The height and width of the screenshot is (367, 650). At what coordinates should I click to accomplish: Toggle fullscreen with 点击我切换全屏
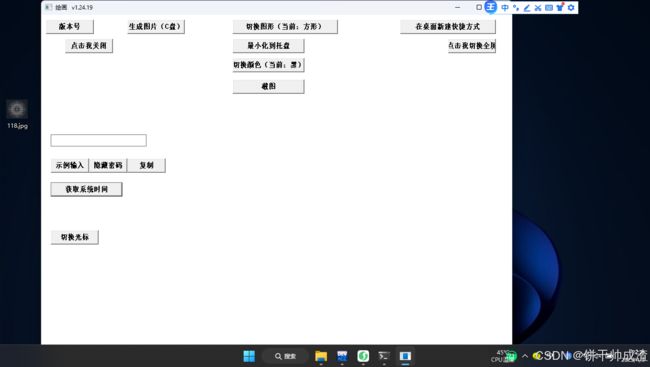[x=472, y=46]
